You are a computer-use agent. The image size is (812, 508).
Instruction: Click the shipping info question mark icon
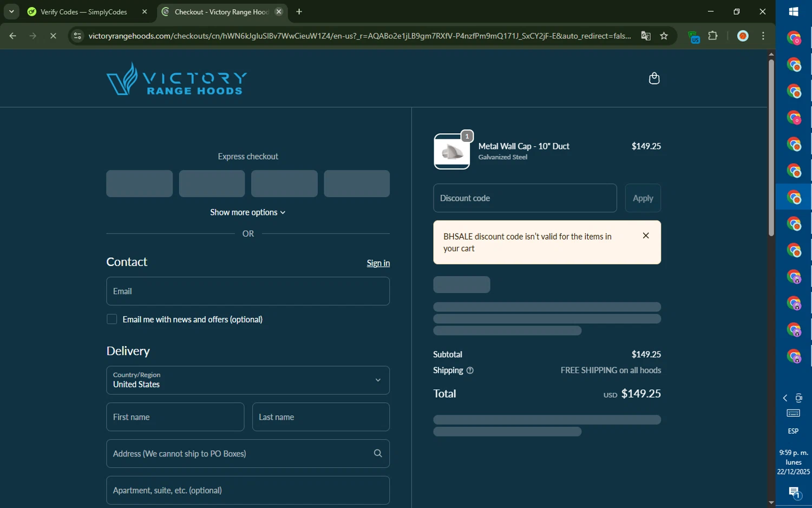pos(470,370)
